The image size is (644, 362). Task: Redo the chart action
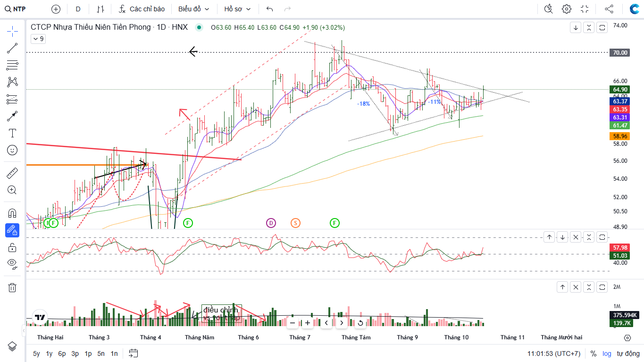pos(287,9)
